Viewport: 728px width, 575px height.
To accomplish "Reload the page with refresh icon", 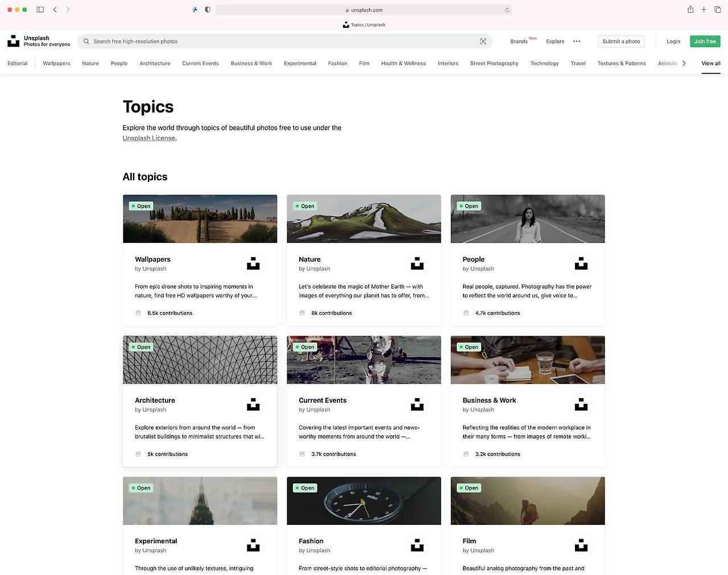I will click(507, 10).
